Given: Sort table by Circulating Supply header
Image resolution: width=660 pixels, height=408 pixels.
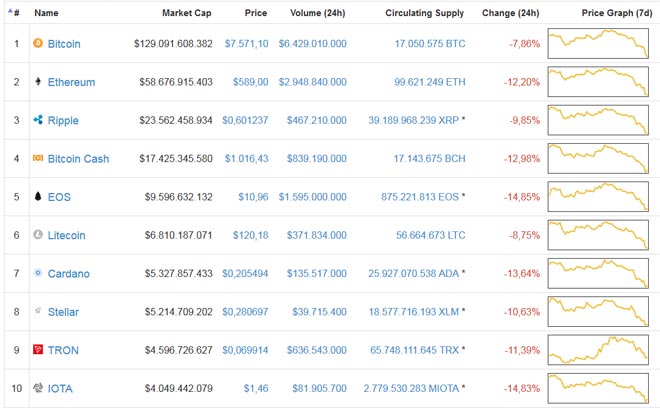Looking at the screenshot, I should 426,14.
